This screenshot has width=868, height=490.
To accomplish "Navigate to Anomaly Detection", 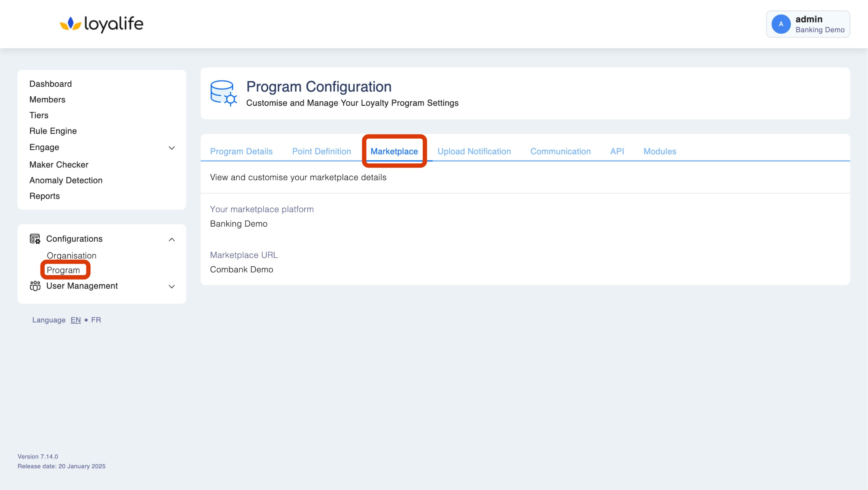I will (x=66, y=180).
